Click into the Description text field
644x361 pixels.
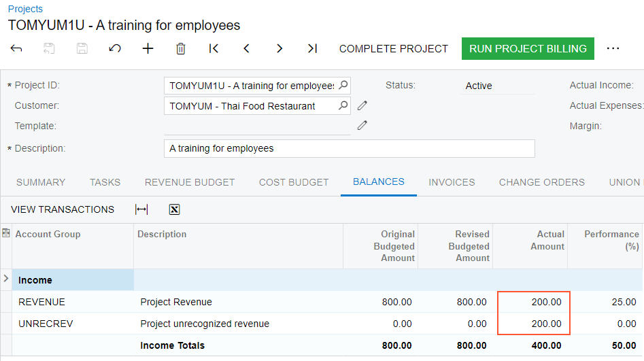coord(349,148)
